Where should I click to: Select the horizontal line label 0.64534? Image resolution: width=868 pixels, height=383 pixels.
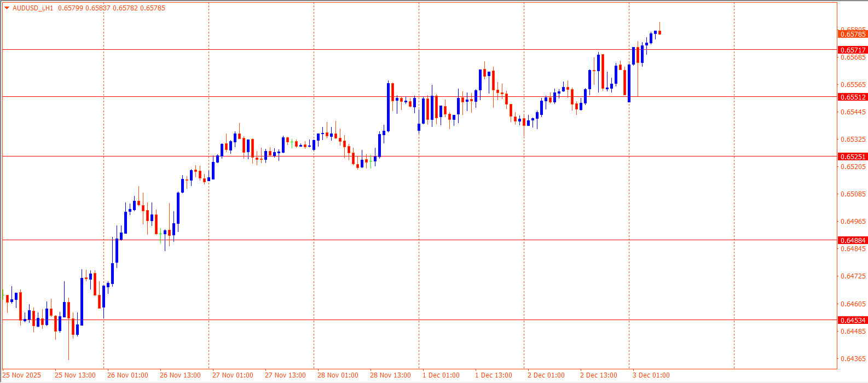point(853,320)
